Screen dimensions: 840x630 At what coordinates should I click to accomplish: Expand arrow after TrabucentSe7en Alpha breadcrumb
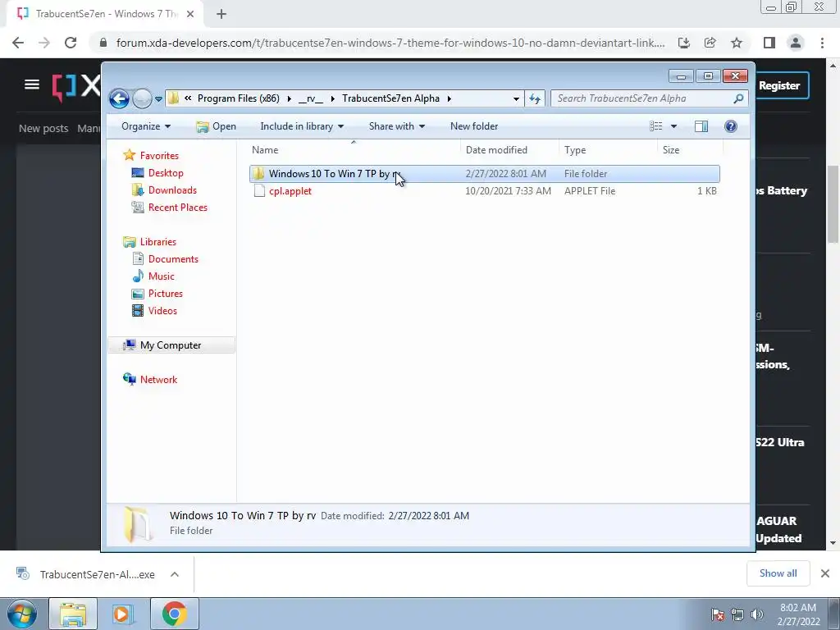[x=449, y=98]
